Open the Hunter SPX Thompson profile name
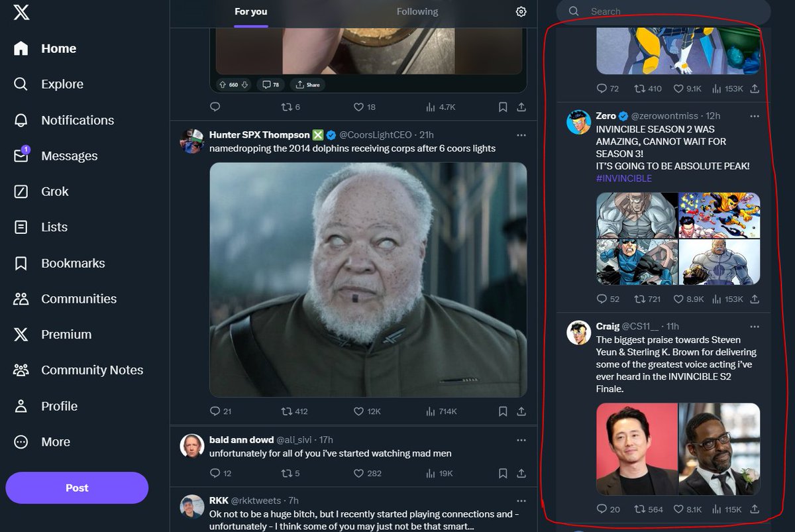Screen dimensions: 795x532 (x=260, y=135)
